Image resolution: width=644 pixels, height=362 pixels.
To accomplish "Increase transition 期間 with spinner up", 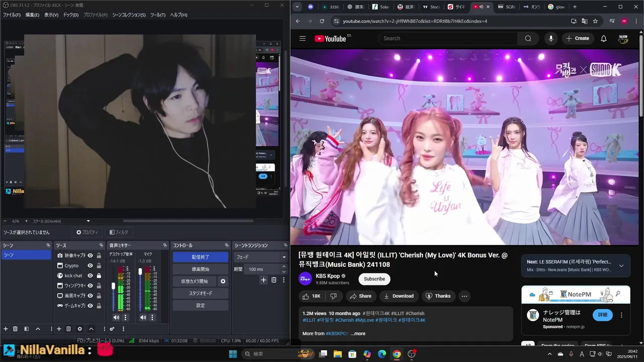I will (283, 267).
